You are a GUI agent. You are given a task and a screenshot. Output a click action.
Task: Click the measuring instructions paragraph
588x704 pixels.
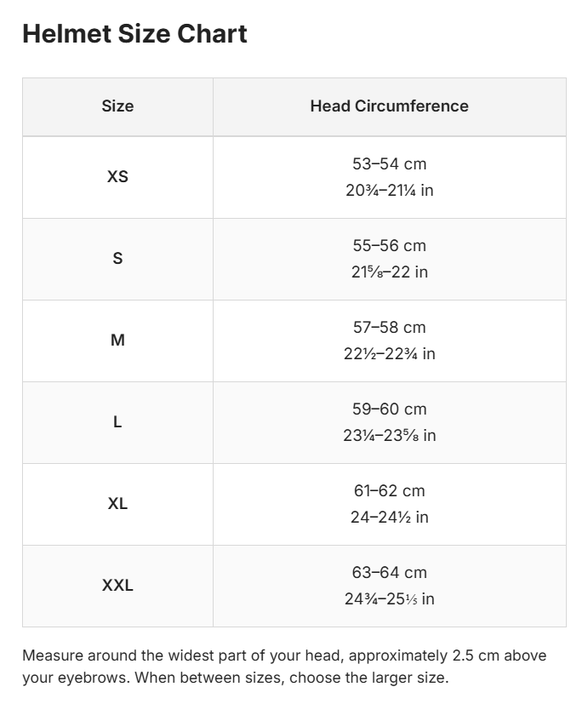284,667
